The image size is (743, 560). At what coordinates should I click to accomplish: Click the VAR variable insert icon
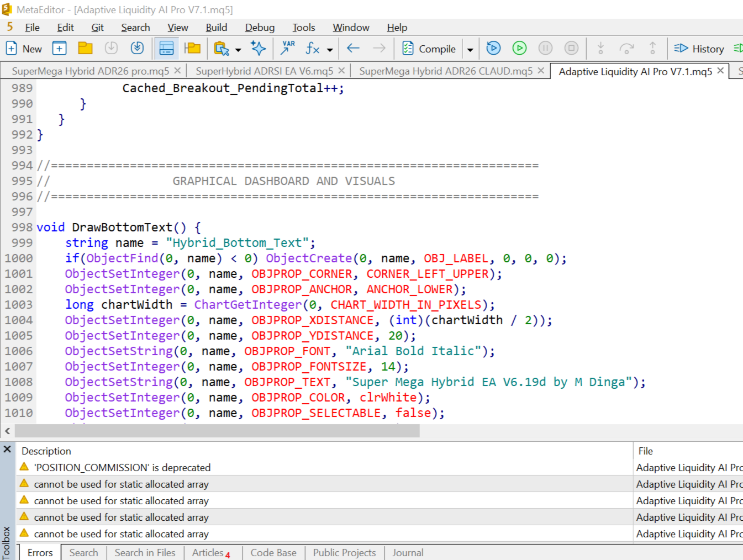[287, 49]
